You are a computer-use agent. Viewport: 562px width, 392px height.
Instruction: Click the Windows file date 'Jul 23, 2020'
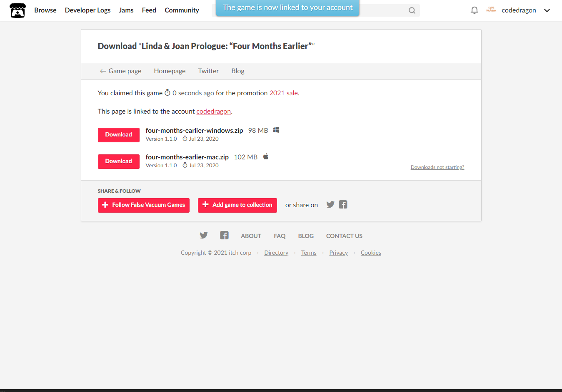[x=204, y=139]
